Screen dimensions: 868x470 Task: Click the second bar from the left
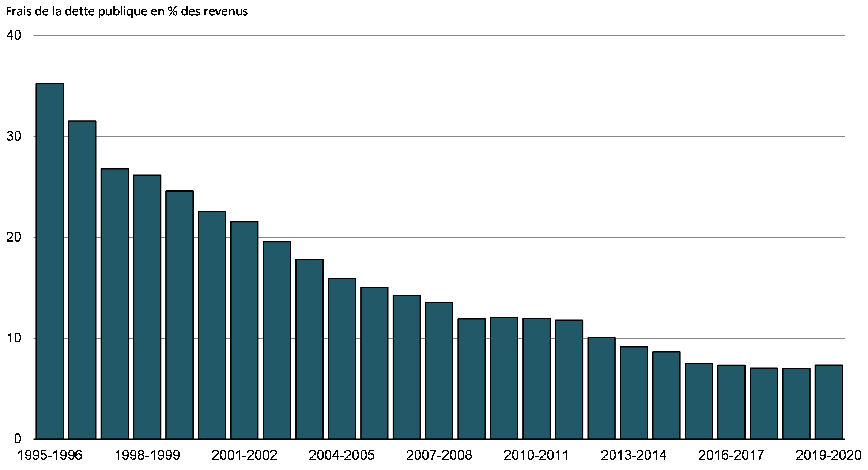point(82,280)
